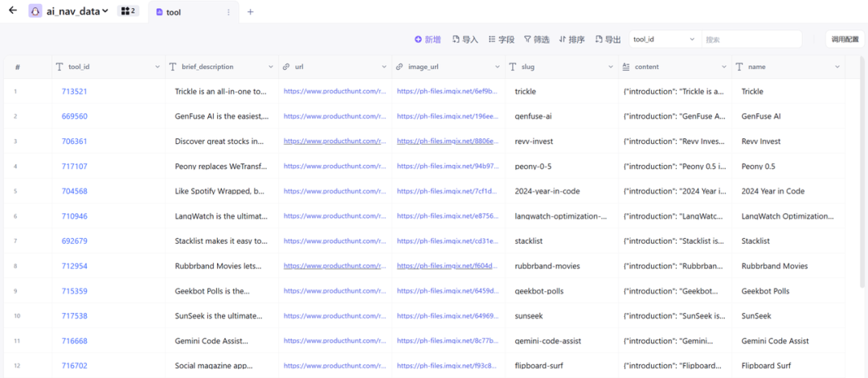The height and width of the screenshot is (378, 868).
Task: Select the slug cell 'gemini-code-assist'
Action: (562, 341)
